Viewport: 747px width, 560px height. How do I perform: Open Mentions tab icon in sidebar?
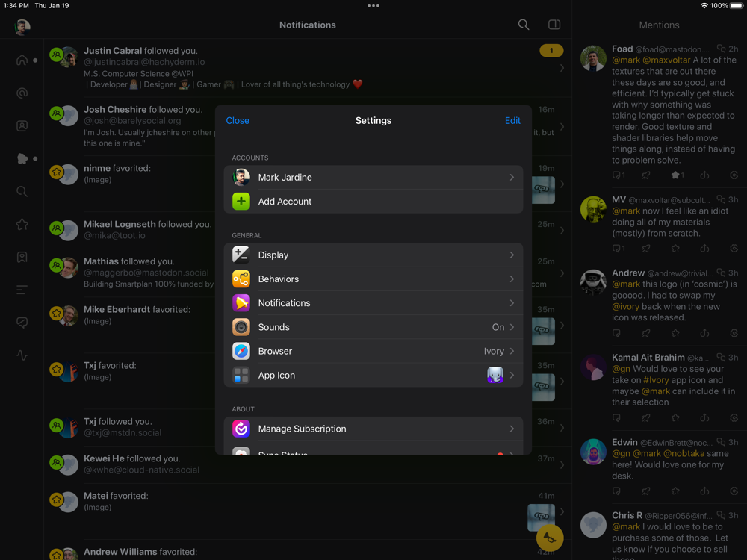[x=22, y=93]
